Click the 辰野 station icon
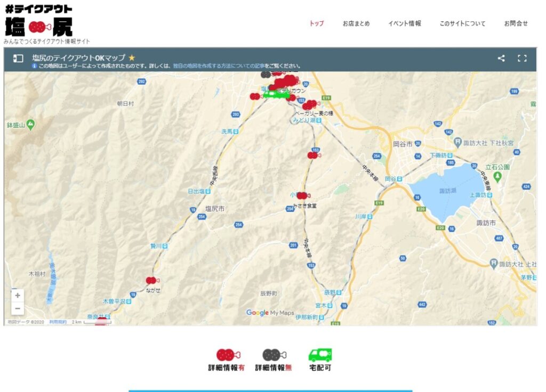Image resolution: width=546 pixels, height=392 pixels. tap(339, 292)
